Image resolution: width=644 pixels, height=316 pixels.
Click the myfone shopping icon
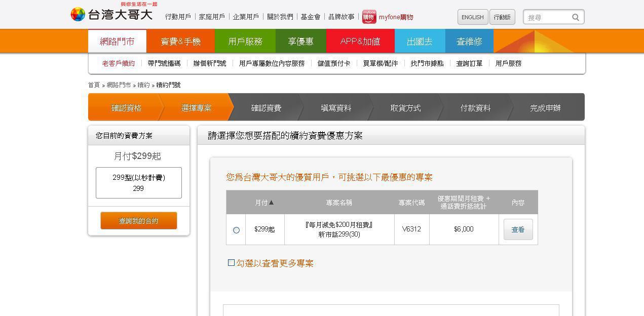click(x=369, y=17)
